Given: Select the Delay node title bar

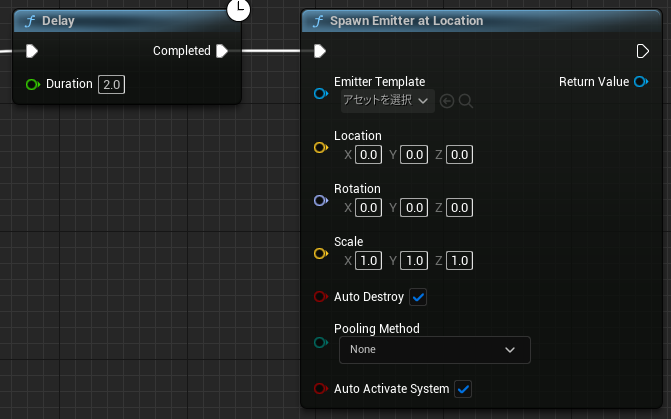Looking at the screenshot, I should [x=127, y=21].
